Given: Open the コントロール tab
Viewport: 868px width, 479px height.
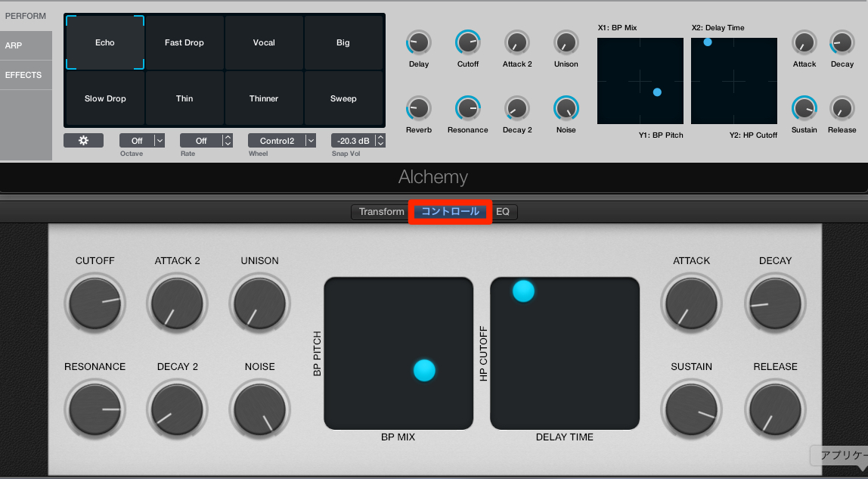Looking at the screenshot, I should [451, 212].
